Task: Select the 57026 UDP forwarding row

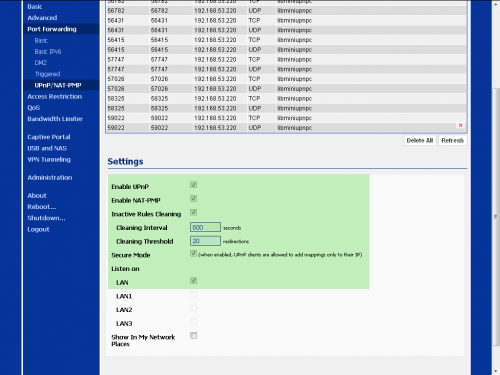Action: tap(286, 89)
